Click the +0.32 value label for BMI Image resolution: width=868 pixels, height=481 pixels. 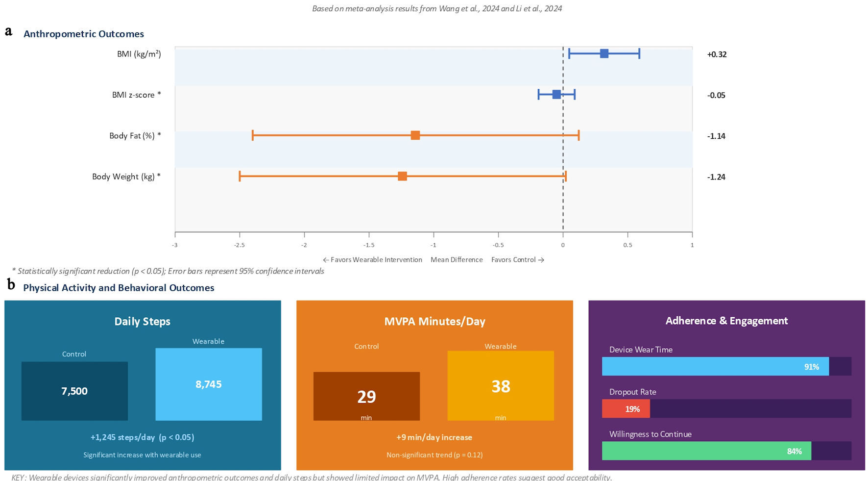[717, 54]
